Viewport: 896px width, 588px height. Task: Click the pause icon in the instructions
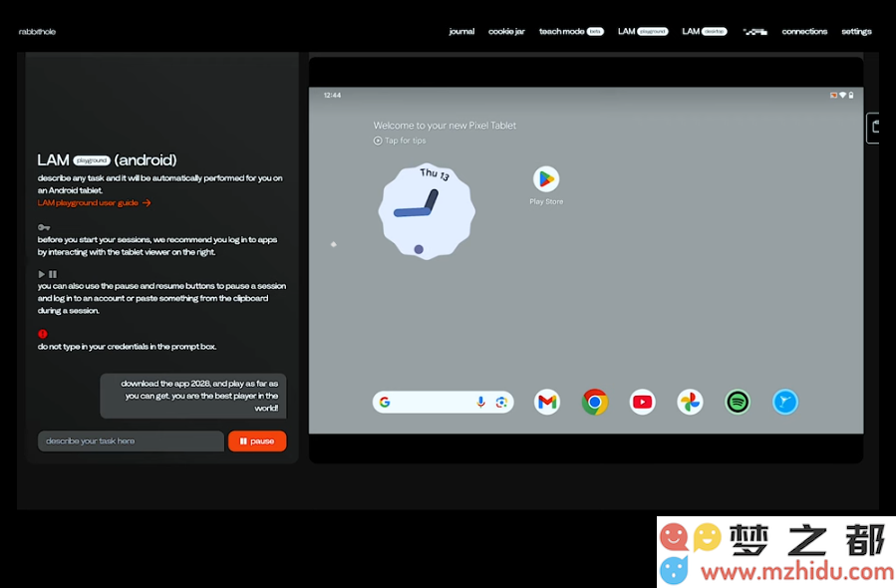pyautogui.click(x=53, y=274)
